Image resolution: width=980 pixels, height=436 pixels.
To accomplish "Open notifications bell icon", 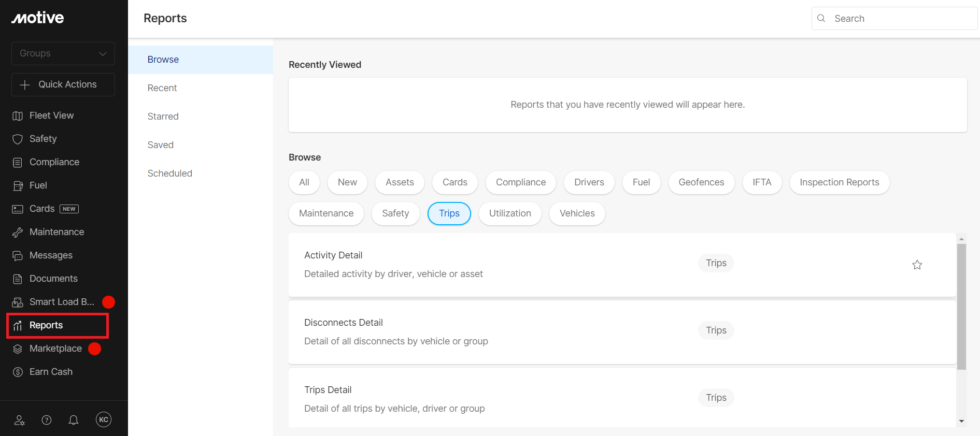I will coord(74,420).
